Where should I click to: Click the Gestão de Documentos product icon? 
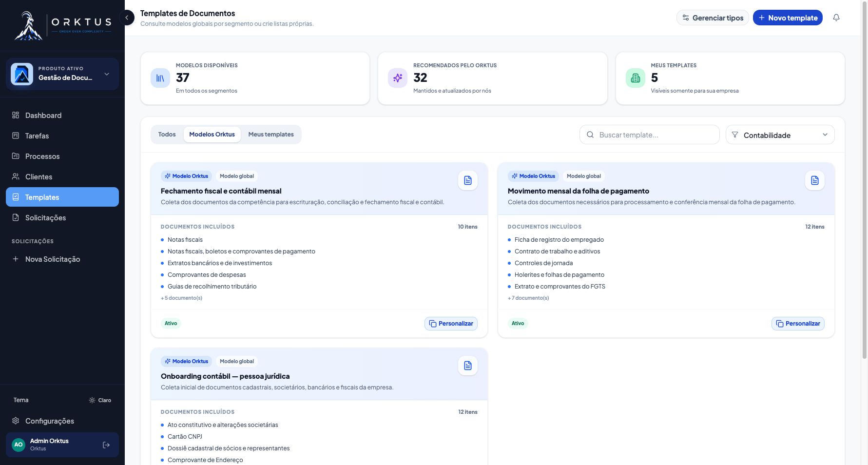pyautogui.click(x=22, y=74)
